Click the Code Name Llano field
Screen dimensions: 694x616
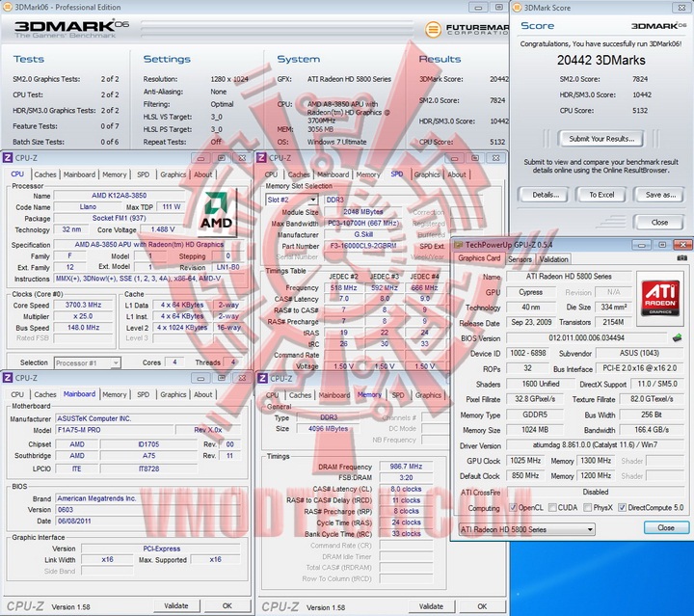pos(88,206)
